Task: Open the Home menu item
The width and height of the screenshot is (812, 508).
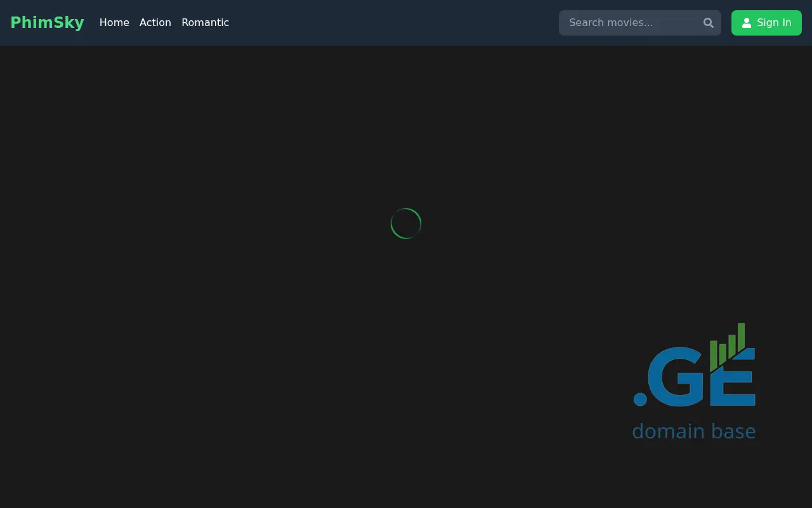Action: (114, 23)
